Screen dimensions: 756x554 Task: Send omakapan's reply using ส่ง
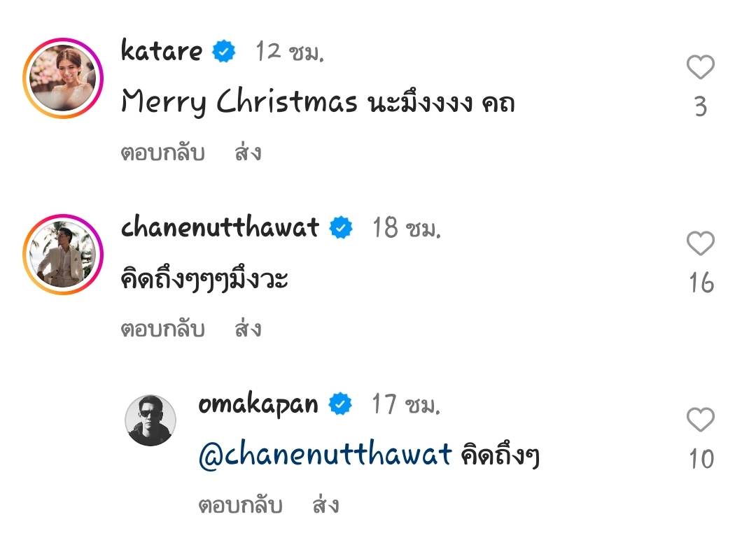[325, 504]
